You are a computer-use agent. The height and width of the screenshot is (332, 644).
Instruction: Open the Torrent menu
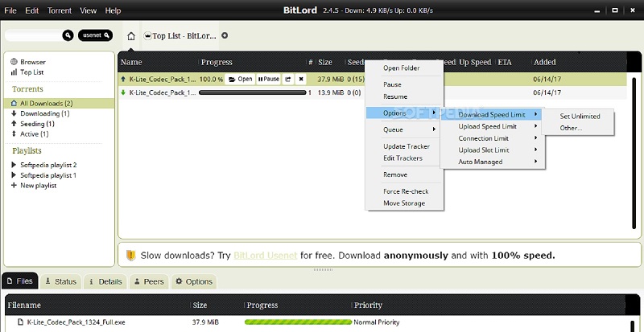59,10
